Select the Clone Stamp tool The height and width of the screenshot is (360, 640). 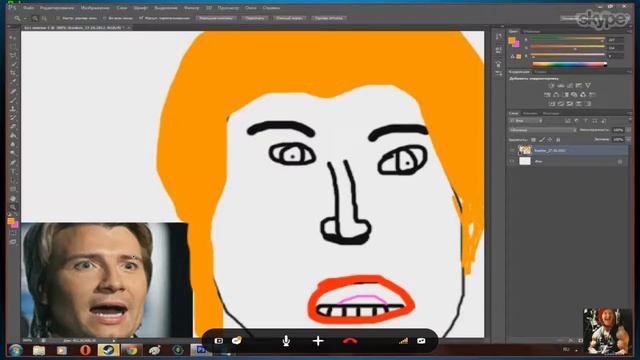(13, 109)
